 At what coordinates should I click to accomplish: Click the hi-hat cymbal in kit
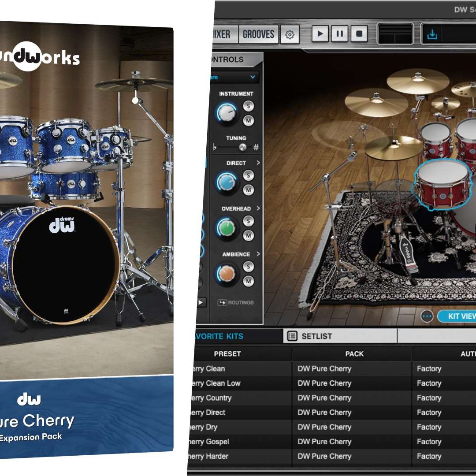pos(394,147)
